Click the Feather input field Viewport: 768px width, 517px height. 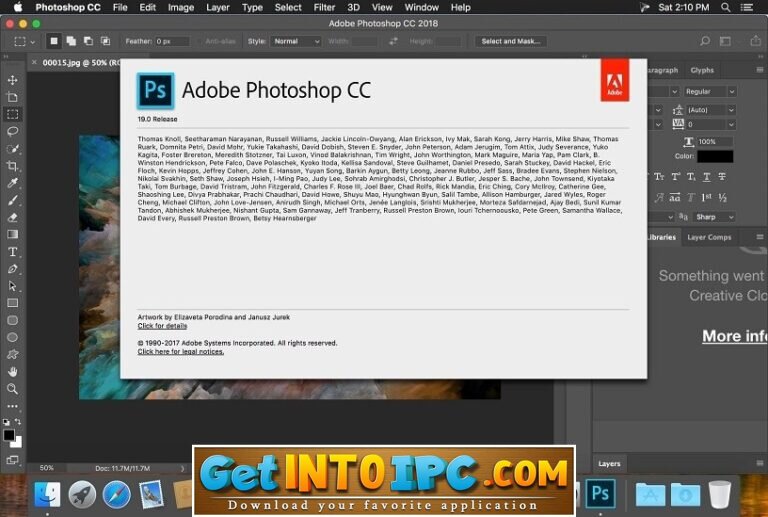(172, 41)
